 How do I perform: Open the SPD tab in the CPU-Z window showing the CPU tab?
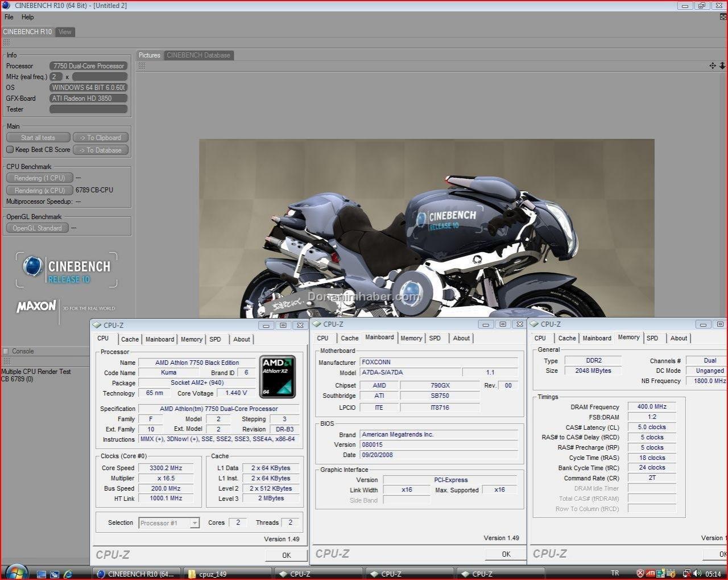(x=215, y=339)
